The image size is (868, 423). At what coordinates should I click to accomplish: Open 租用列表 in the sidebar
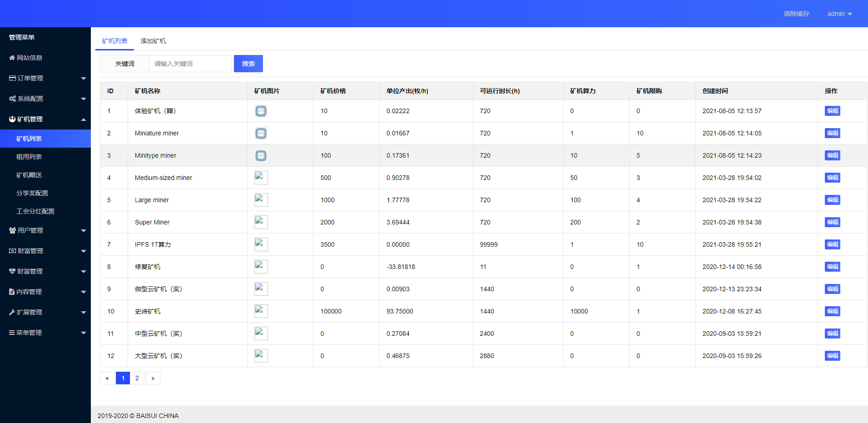click(x=29, y=157)
